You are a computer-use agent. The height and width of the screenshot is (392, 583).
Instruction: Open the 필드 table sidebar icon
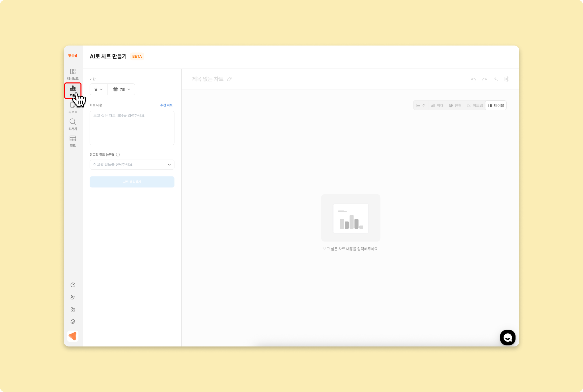[73, 141]
